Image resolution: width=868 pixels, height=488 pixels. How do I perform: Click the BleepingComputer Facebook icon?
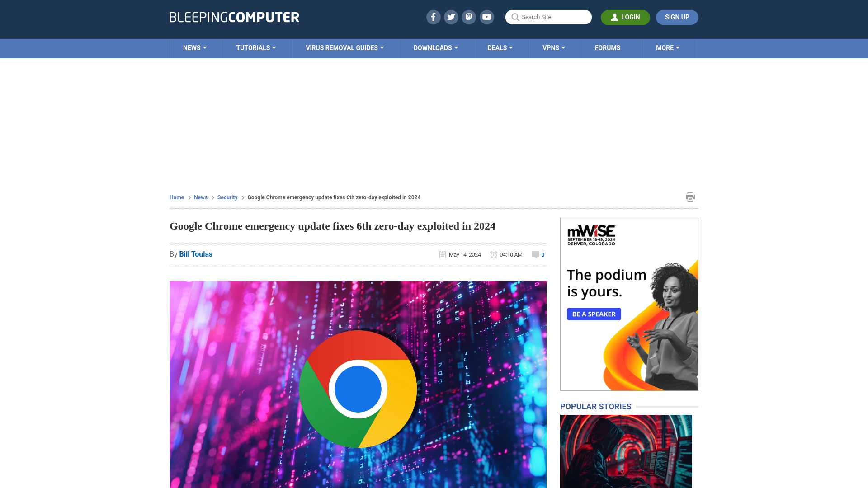click(x=434, y=17)
